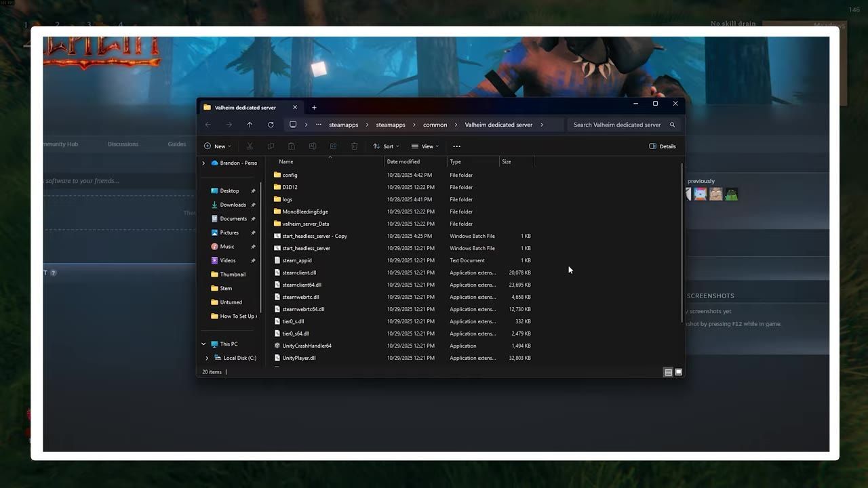Click the common breadcrumb

435,125
